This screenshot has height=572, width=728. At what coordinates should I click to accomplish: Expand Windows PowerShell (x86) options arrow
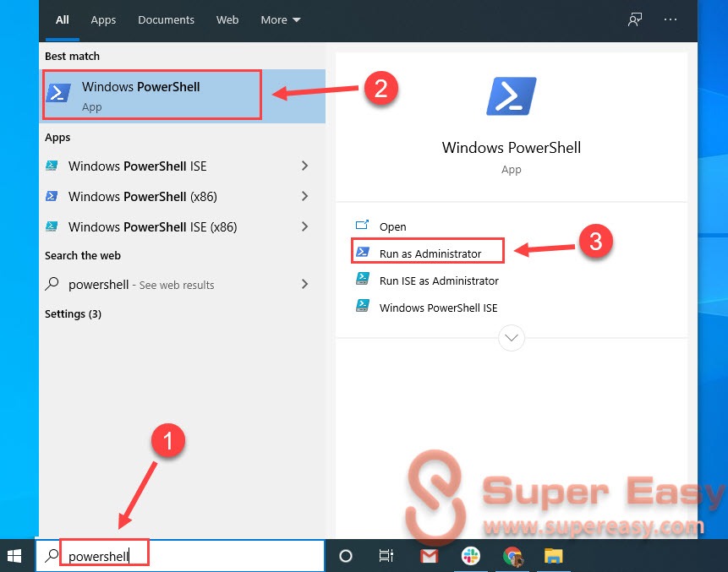304,196
